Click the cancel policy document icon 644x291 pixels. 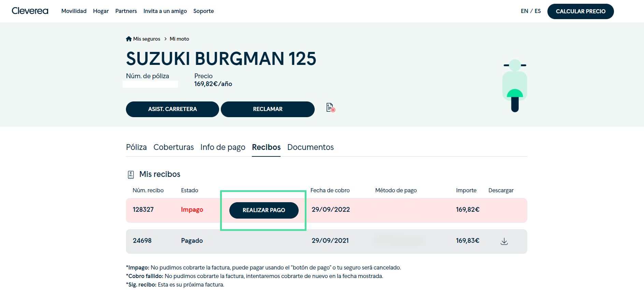pos(330,108)
